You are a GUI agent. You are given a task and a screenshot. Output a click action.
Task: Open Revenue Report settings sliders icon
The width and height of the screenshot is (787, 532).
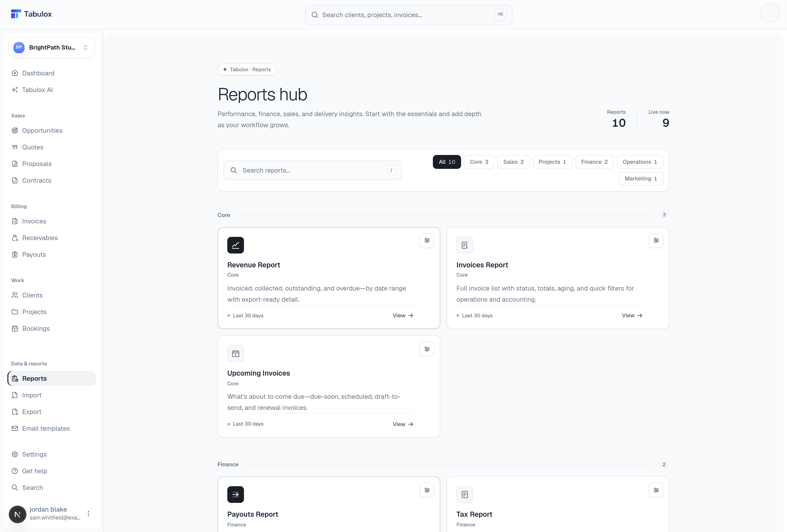point(427,241)
